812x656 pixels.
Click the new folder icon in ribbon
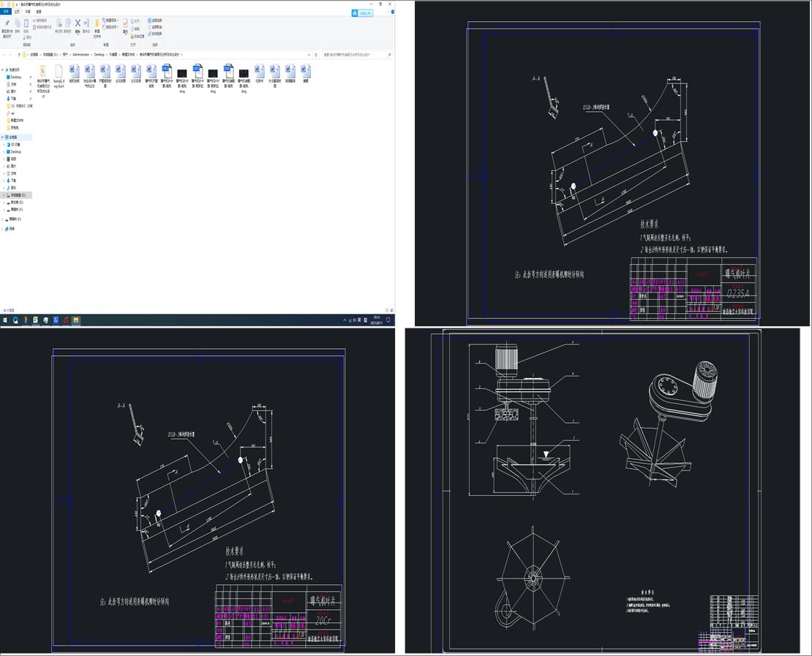pyautogui.click(x=97, y=24)
